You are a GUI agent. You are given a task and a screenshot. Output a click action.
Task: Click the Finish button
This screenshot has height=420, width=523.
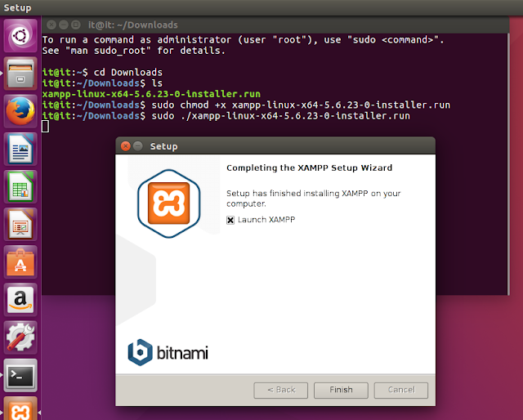click(341, 390)
